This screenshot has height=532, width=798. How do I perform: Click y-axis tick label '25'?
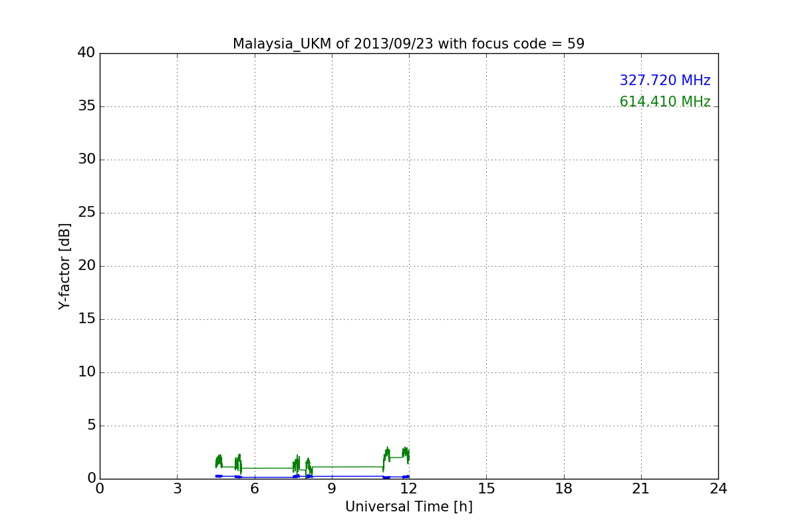(86, 213)
